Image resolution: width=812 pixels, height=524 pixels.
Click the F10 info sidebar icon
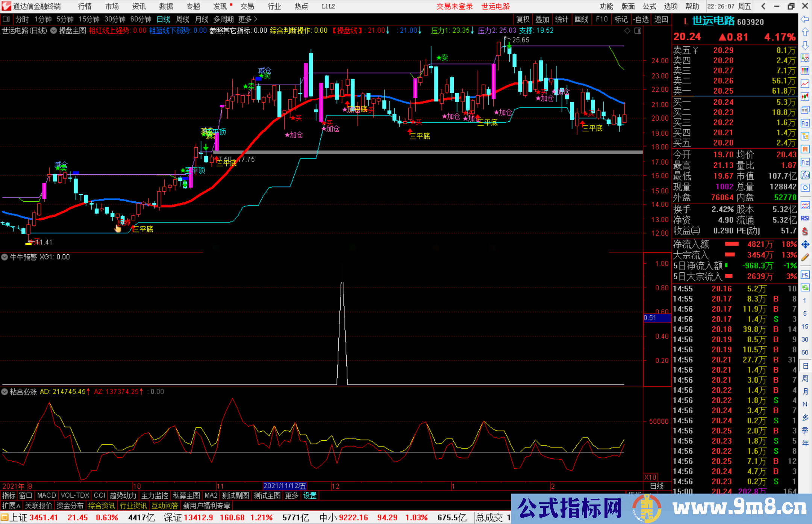click(805, 123)
